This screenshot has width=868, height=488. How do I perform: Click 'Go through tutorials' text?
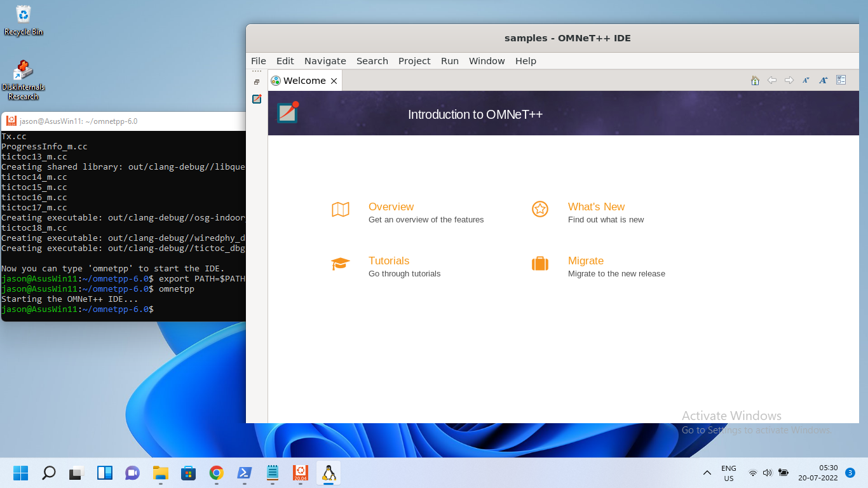pyautogui.click(x=404, y=274)
